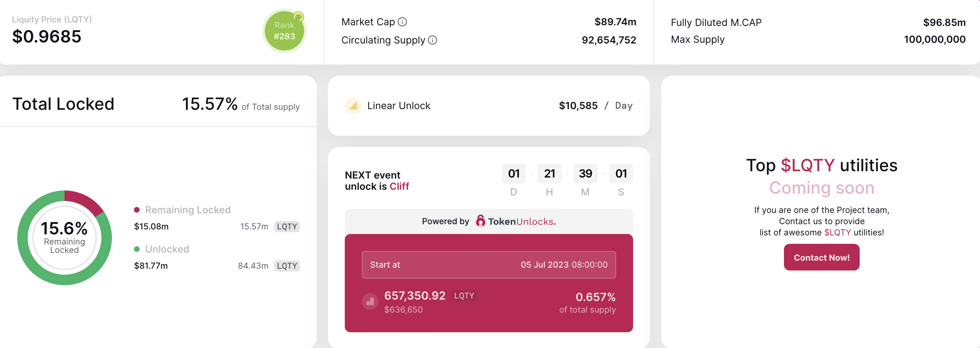Click the Market Cap info icon
Viewport: 980px width, 348px height.
tap(402, 22)
